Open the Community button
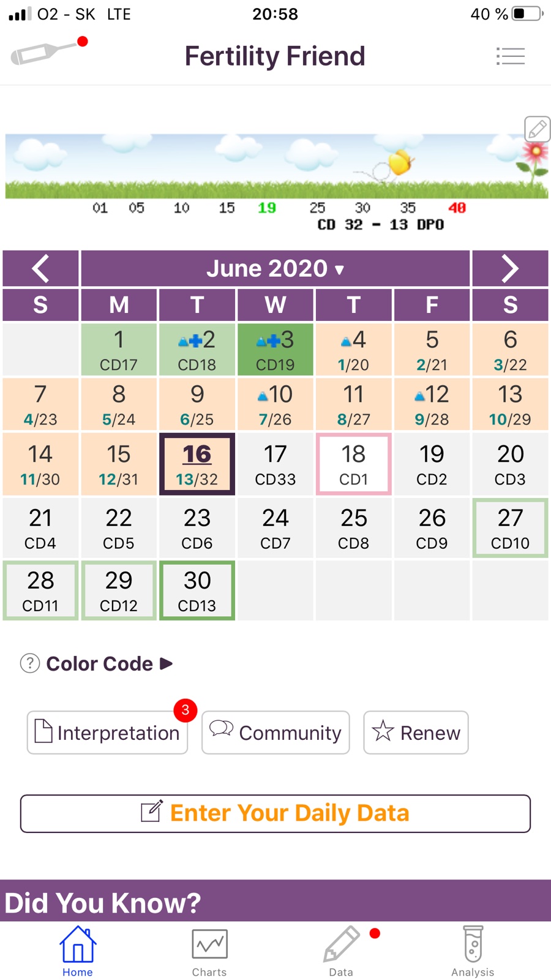Image resolution: width=551 pixels, height=980 pixels. click(275, 733)
